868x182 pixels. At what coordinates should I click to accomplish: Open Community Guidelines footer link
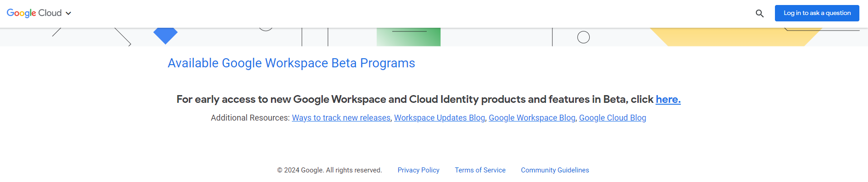coord(555,170)
